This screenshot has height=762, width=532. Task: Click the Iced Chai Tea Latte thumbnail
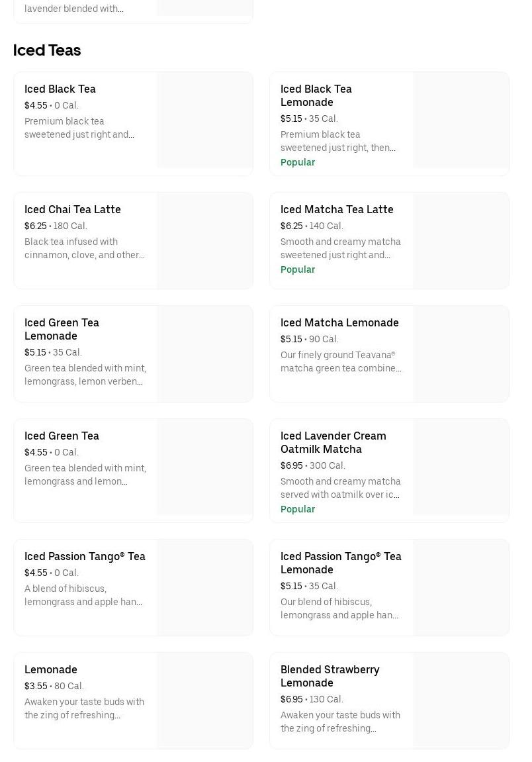coord(205,240)
